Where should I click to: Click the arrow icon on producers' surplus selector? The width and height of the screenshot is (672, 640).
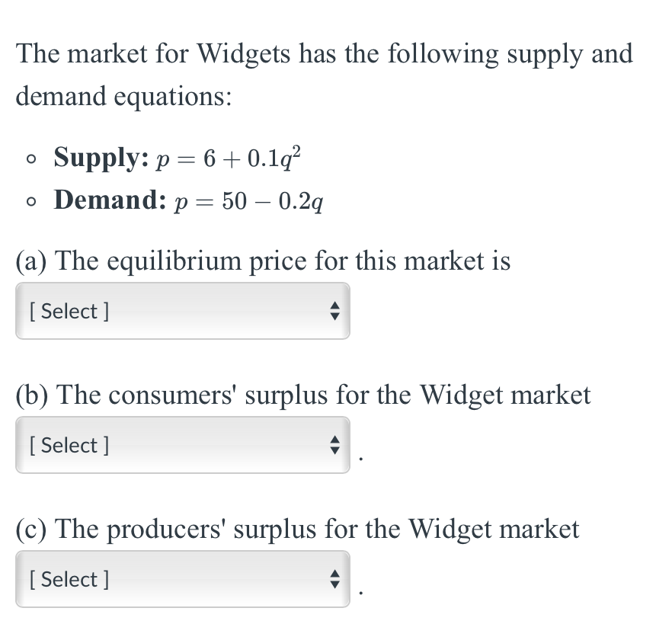pos(334,578)
